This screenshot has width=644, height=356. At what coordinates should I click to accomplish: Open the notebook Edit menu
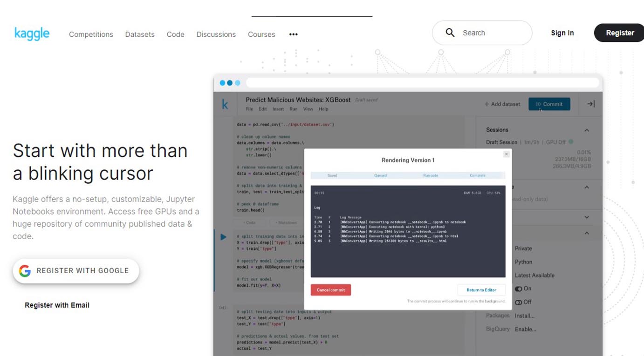tap(263, 109)
